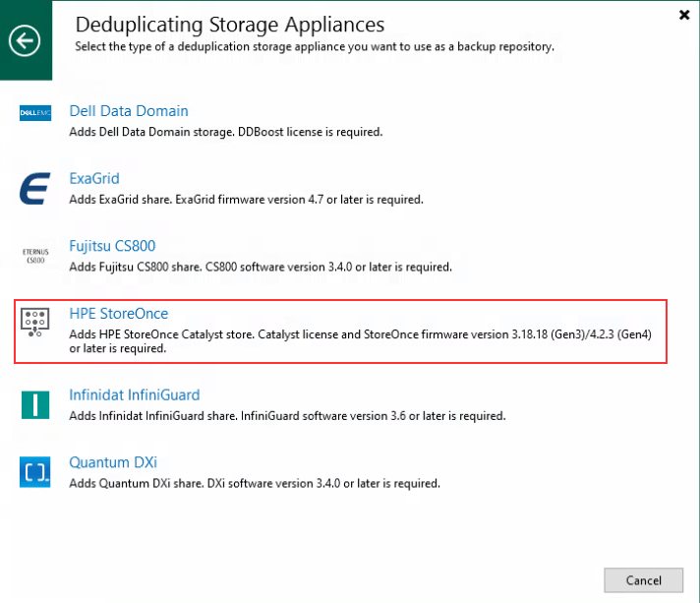This screenshot has width=700, height=603.
Task: Click the back arrow icon
Action: coord(26,40)
